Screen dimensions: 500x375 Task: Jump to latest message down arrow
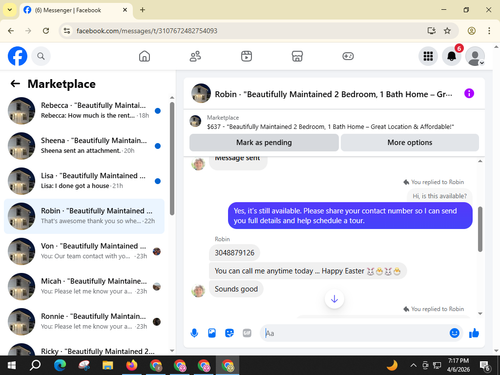point(334,299)
